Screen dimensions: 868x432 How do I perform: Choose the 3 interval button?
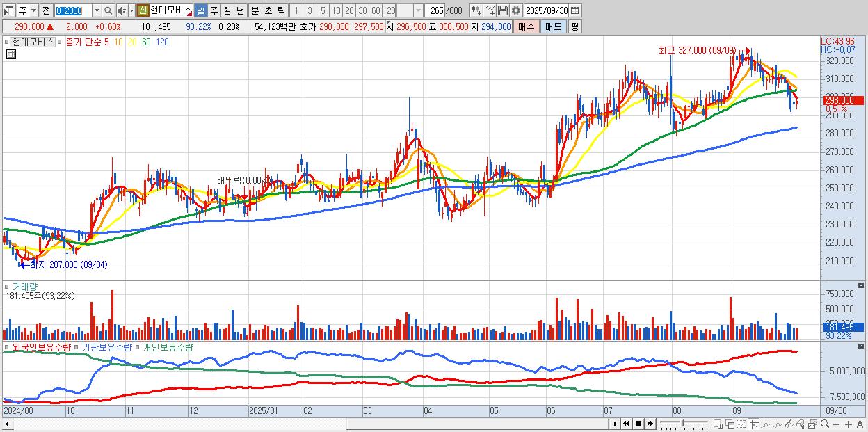pos(310,10)
